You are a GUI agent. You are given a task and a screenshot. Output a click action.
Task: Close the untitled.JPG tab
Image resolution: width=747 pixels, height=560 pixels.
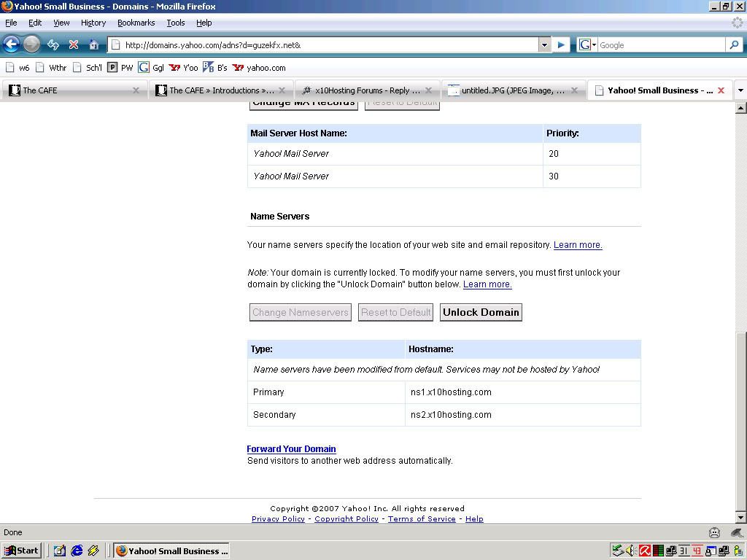pos(574,90)
